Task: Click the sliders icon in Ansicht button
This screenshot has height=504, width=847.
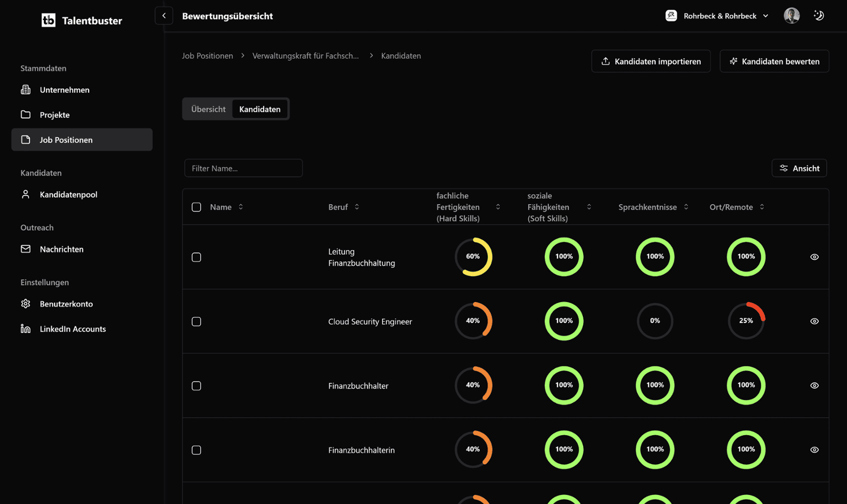Action: 784,168
